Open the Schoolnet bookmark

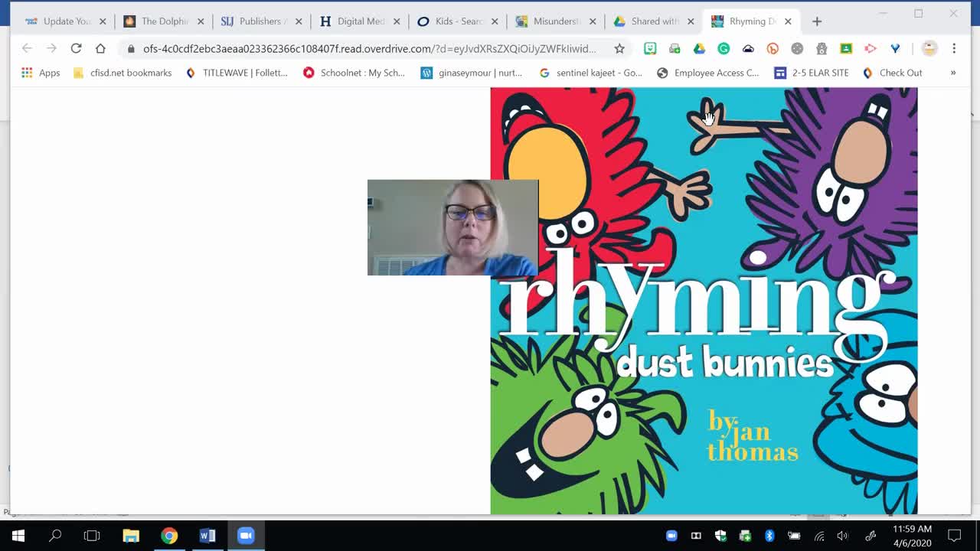pyautogui.click(x=354, y=73)
